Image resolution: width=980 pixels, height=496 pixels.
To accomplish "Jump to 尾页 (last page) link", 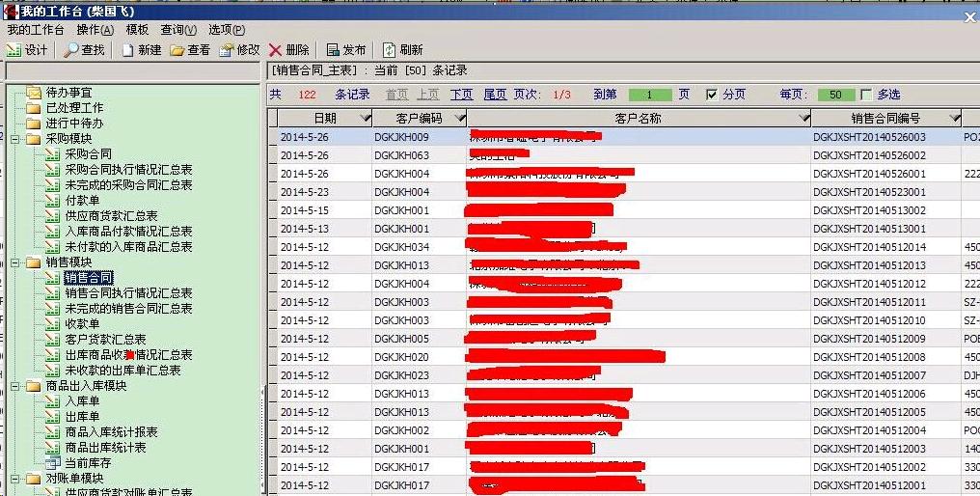I will (495, 95).
